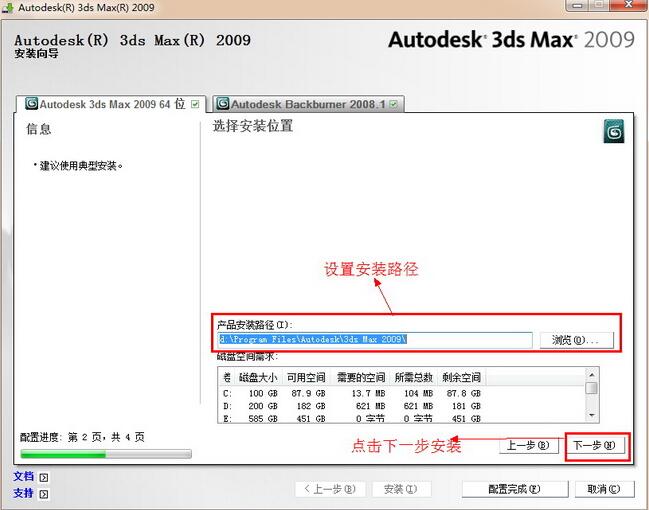Screen dimensions: 649x510
Task: Click the 可用空间 column header
Action: 306,378
